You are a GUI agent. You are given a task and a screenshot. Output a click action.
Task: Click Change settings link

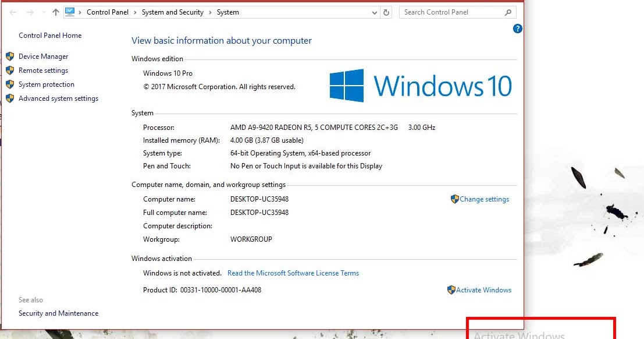[x=484, y=199]
